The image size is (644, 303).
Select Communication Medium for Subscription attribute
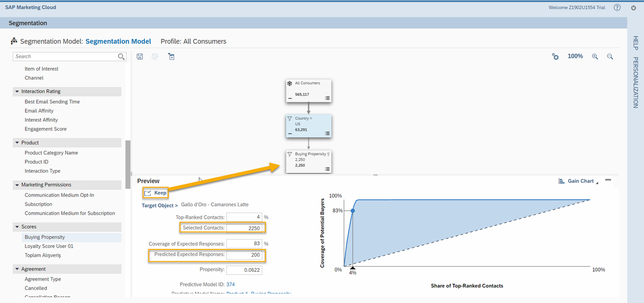pyautogui.click(x=70, y=213)
